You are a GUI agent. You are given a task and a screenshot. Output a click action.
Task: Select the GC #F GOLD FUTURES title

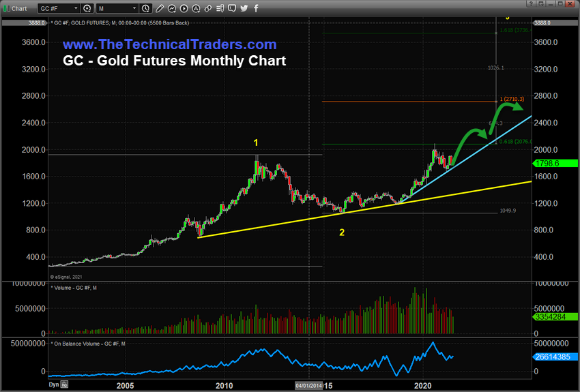point(121,23)
